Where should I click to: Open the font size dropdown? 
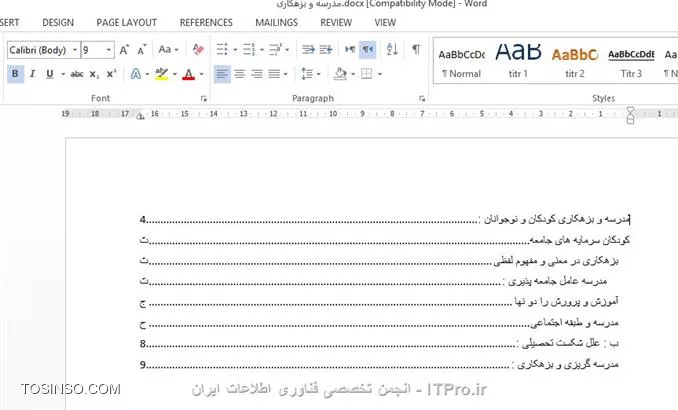[109, 50]
